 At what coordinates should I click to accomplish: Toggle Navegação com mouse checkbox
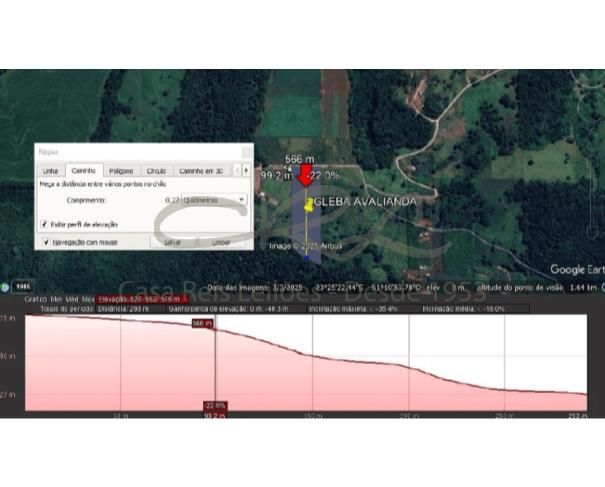pyautogui.click(x=46, y=242)
